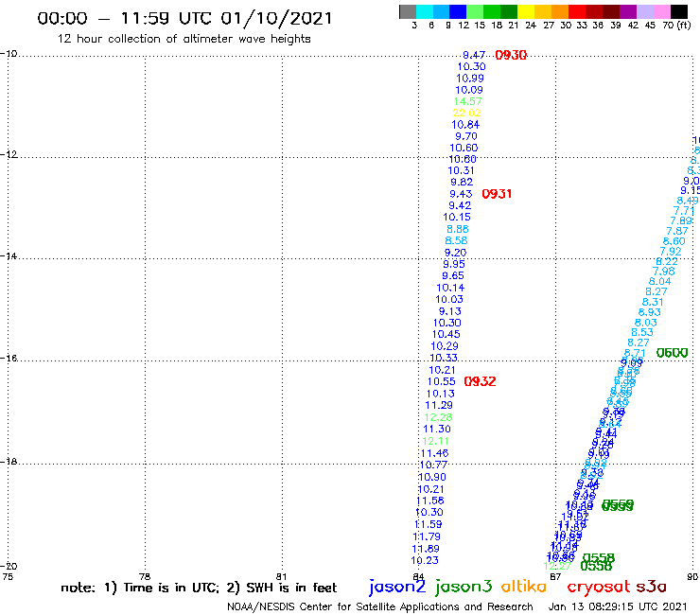Click the 7.87 value on right track
Screen dimensions: 700x615
[x=677, y=231]
